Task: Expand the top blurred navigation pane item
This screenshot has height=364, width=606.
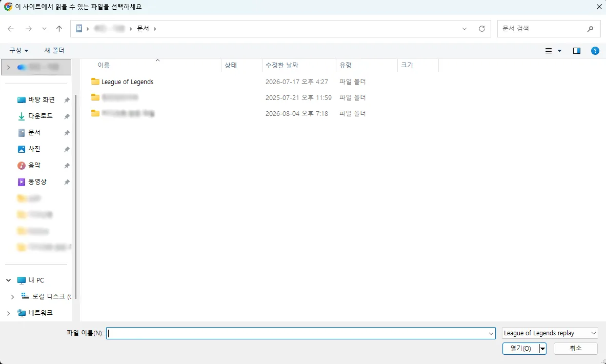Action: [9, 67]
